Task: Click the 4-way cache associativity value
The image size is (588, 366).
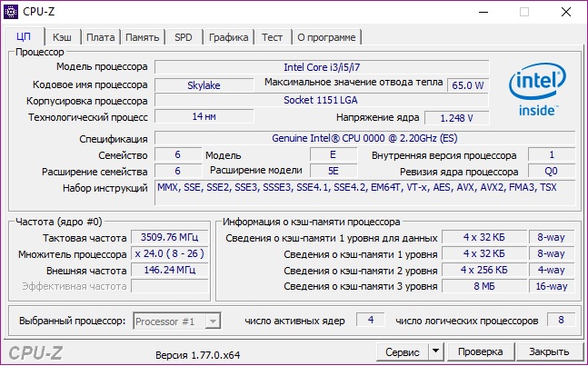Action: coord(552,270)
